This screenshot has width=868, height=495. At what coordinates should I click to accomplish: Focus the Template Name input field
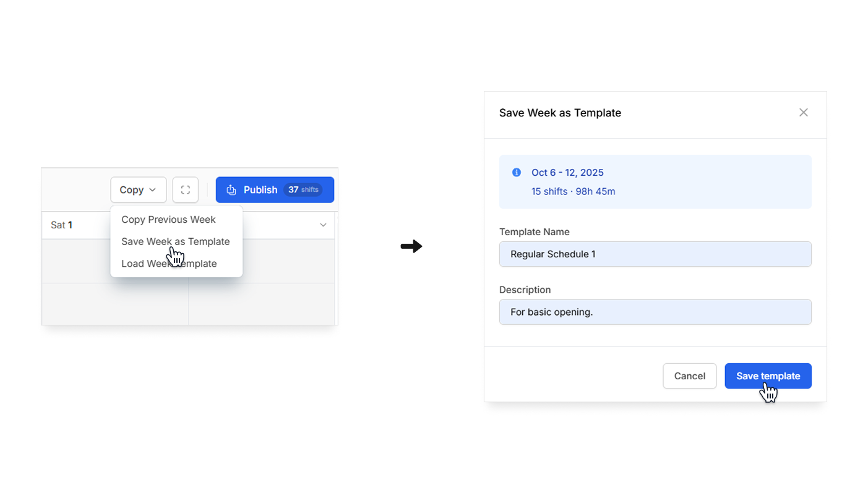(x=655, y=254)
